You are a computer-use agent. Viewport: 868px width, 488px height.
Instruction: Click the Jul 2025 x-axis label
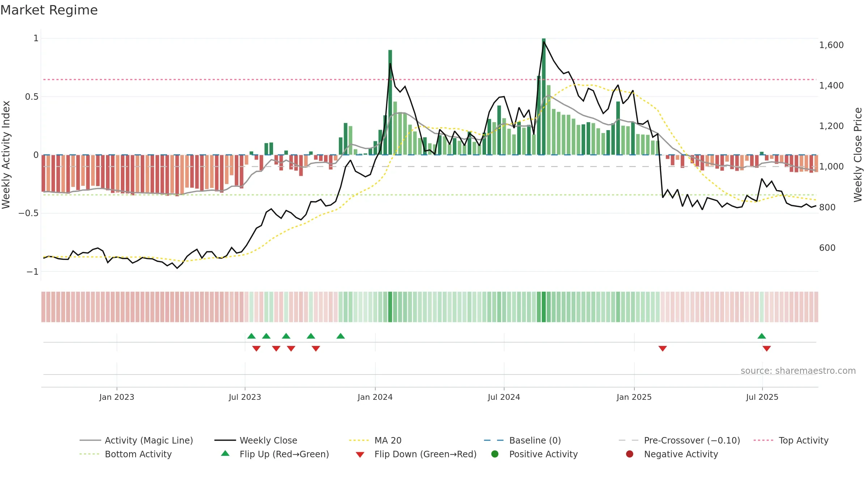(x=762, y=397)
